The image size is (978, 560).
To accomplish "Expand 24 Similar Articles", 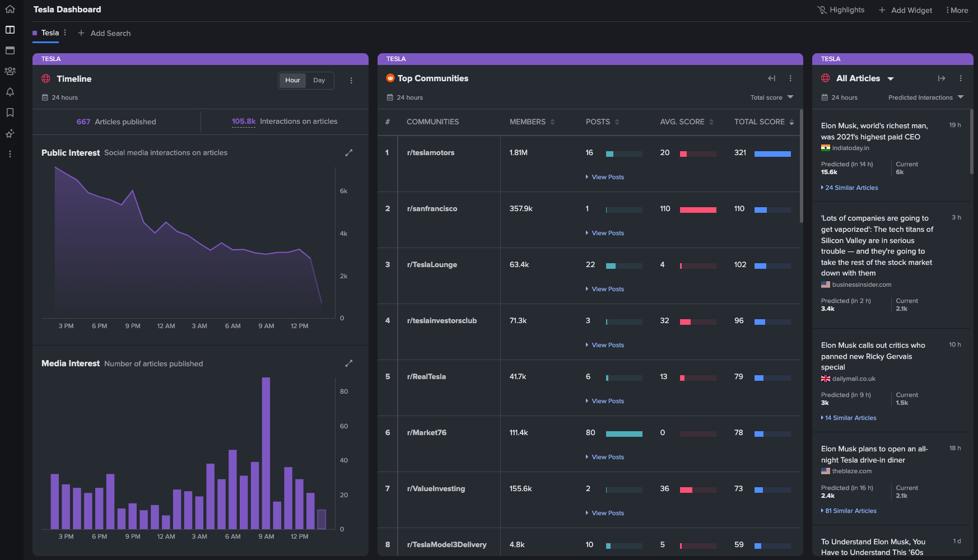I will click(x=850, y=188).
